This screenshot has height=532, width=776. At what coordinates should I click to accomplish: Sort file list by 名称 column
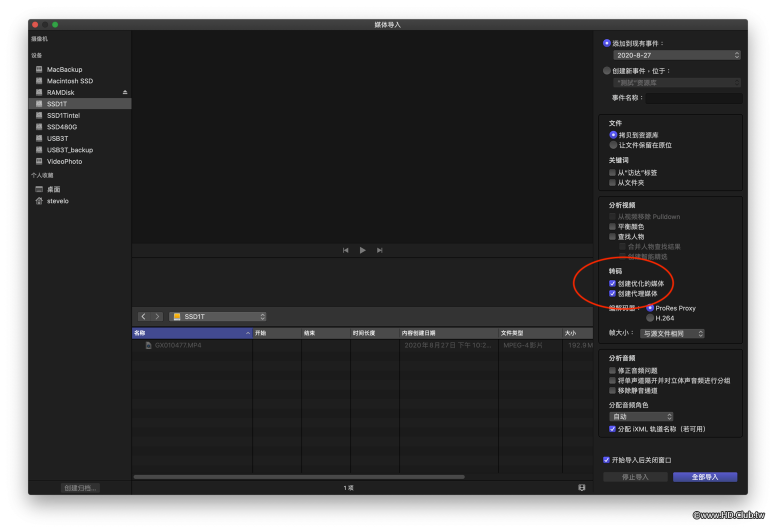coord(192,333)
